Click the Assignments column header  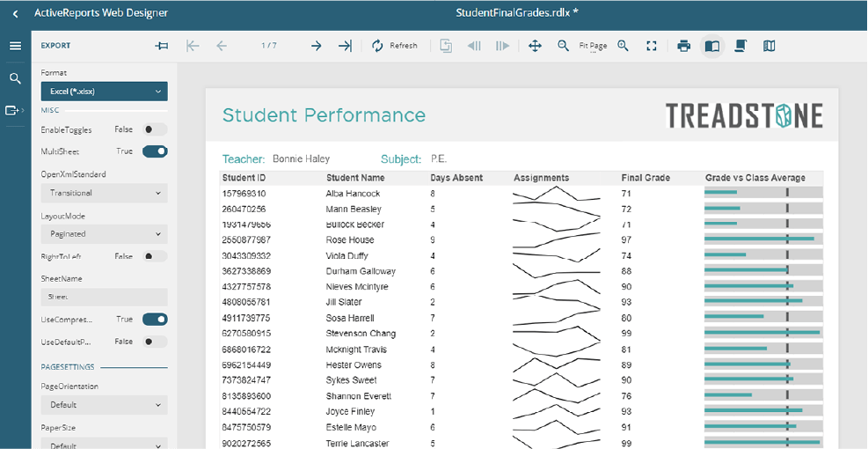[x=542, y=178]
